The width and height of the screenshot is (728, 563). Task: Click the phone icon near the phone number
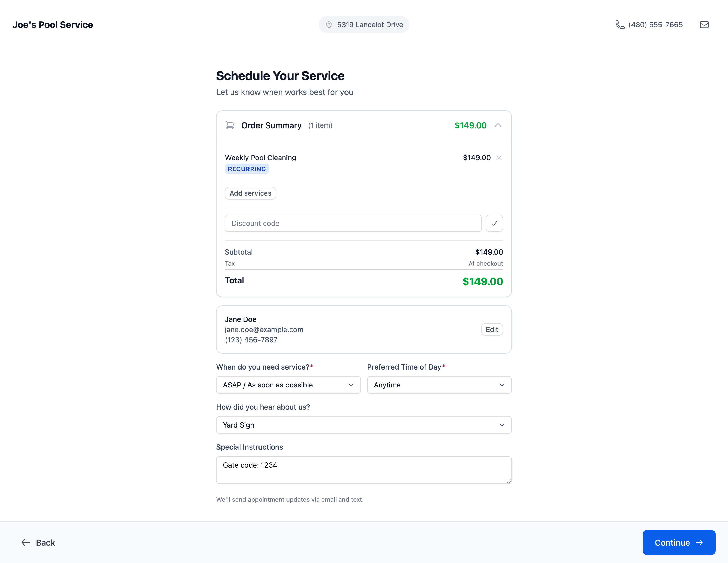click(619, 24)
